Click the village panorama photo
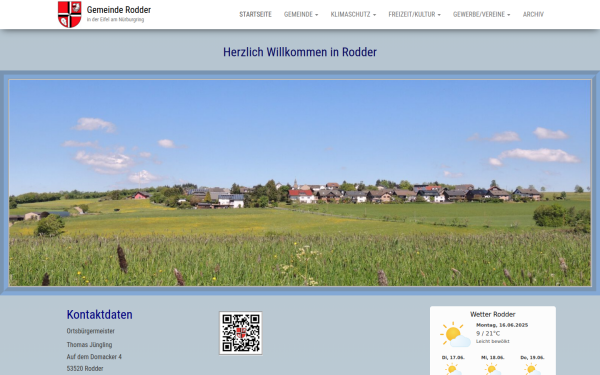This screenshot has width=600, height=375. [x=300, y=183]
